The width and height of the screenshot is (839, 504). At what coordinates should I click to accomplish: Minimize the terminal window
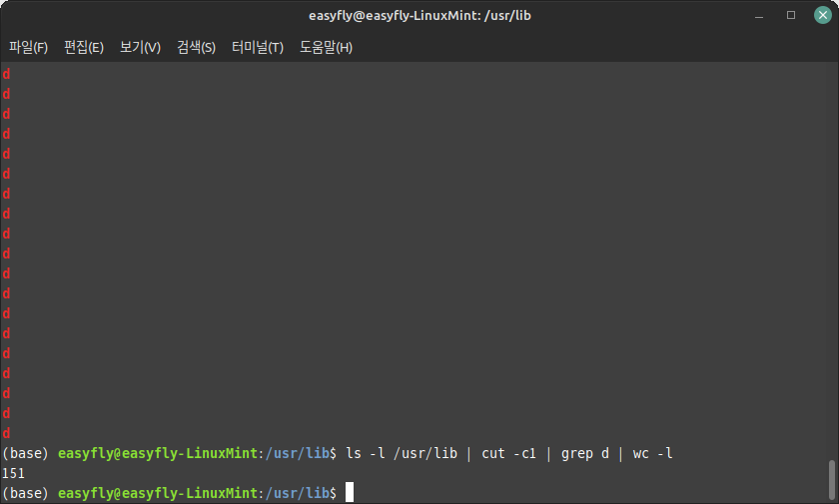pyautogui.click(x=759, y=16)
